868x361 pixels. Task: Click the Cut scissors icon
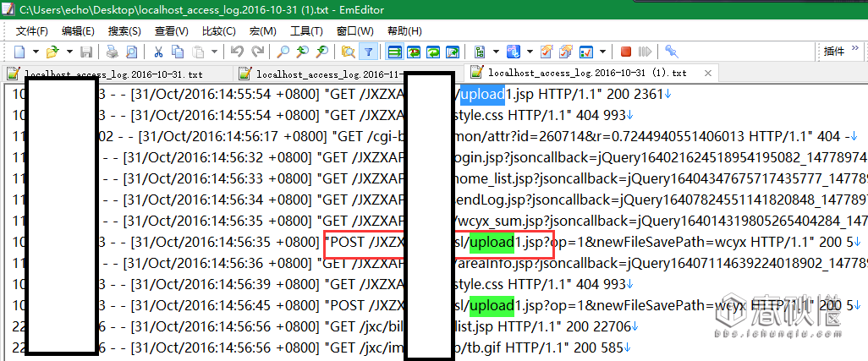(158, 52)
